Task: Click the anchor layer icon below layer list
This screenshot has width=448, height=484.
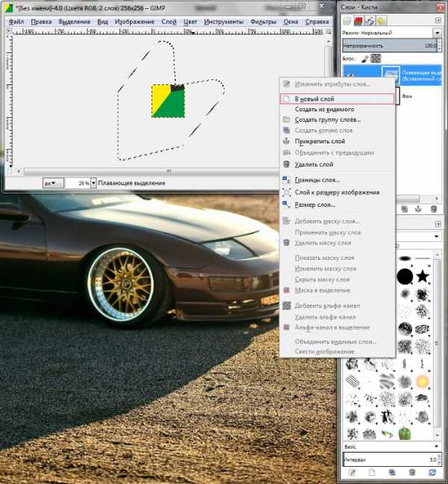Action: pos(418,209)
